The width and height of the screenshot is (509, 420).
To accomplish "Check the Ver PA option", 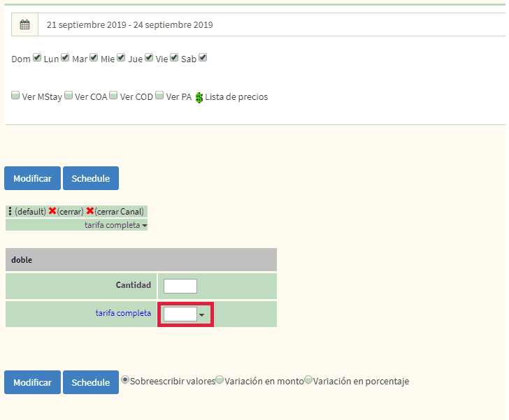I will point(159,96).
